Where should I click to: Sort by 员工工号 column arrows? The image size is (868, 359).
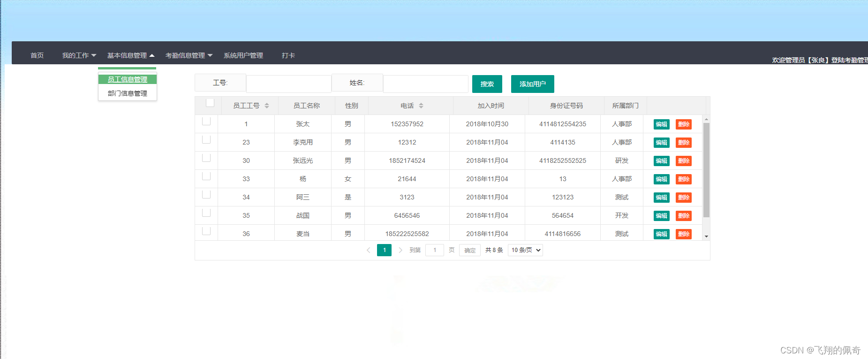pyautogui.click(x=267, y=106)
